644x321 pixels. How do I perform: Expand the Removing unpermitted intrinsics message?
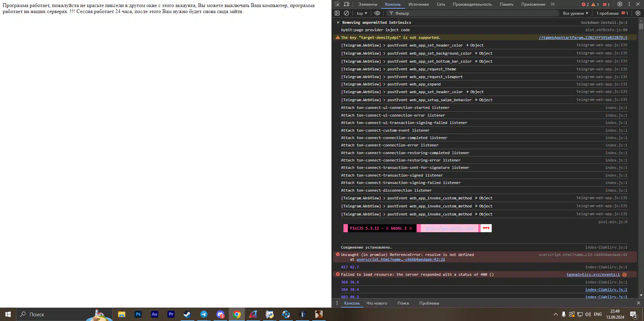coord(338,22)
